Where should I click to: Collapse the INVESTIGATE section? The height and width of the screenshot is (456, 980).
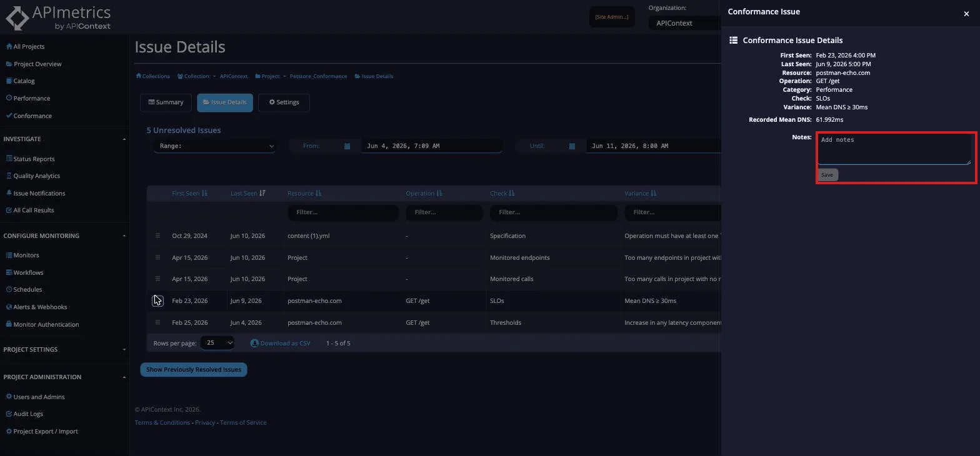coord(124,139)
